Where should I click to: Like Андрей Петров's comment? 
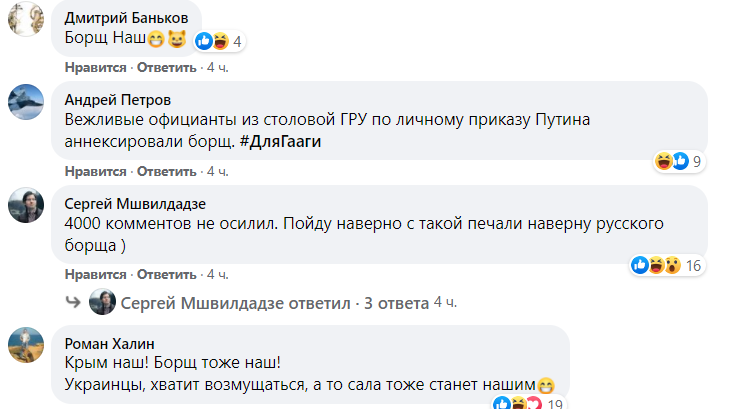pos(95,171)
